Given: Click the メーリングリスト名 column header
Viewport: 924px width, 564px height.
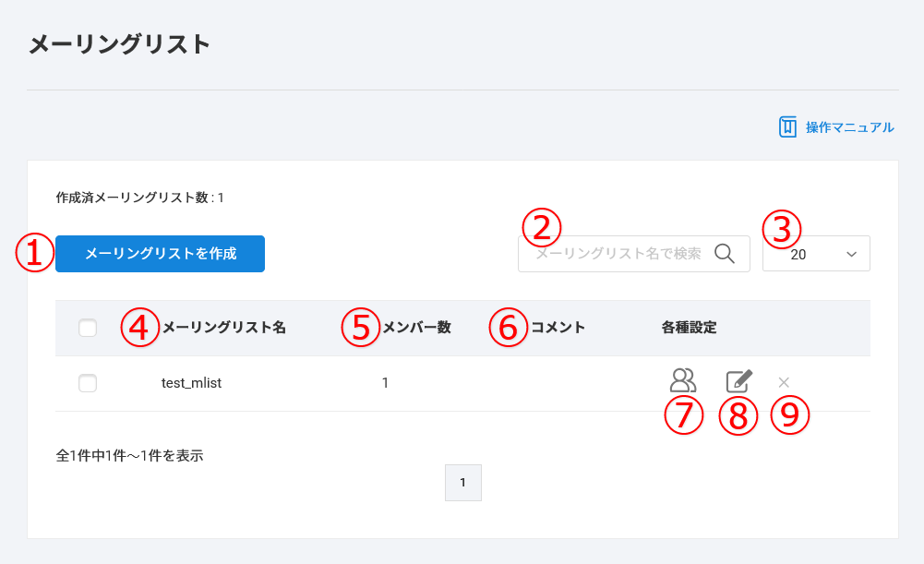Looking at the screenshot, I should pos(223,328).
